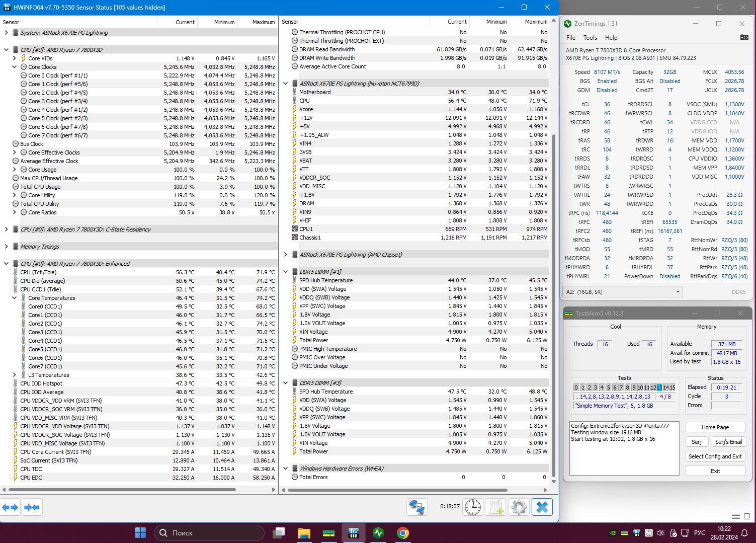Screen dimensions: 756x543
Task: Switch to TestMem5 via its taskbar icon
Action: (x=328, y=532)
